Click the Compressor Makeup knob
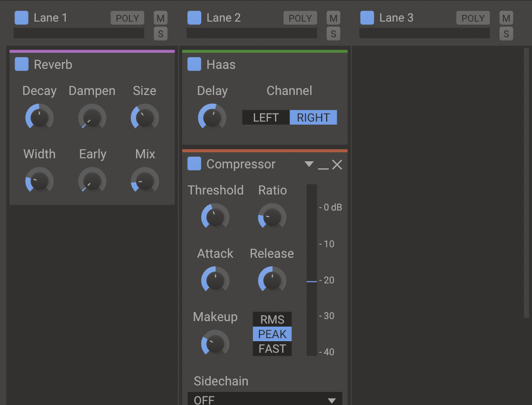532x405 pixels. coord(215,344)
